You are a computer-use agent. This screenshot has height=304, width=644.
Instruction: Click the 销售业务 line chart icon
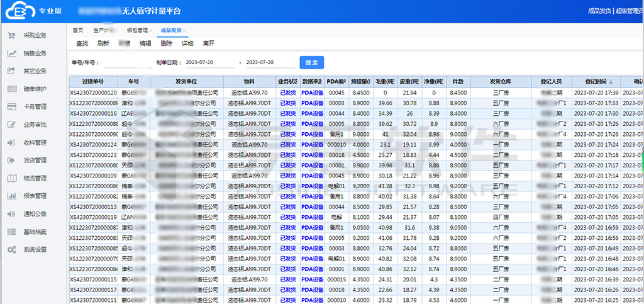[x=11, y=53]
